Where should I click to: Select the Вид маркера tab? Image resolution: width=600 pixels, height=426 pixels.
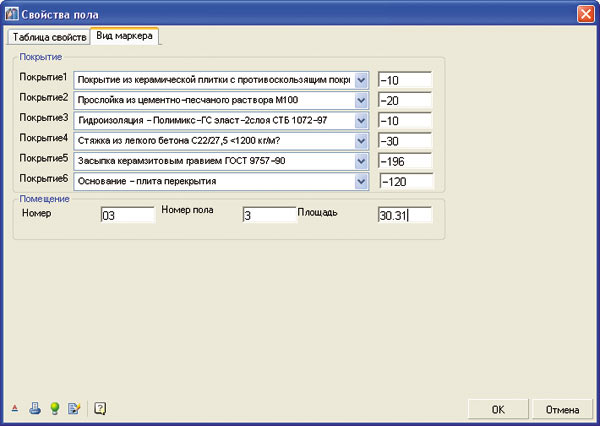pyautogui.click(x=126, y=37)
